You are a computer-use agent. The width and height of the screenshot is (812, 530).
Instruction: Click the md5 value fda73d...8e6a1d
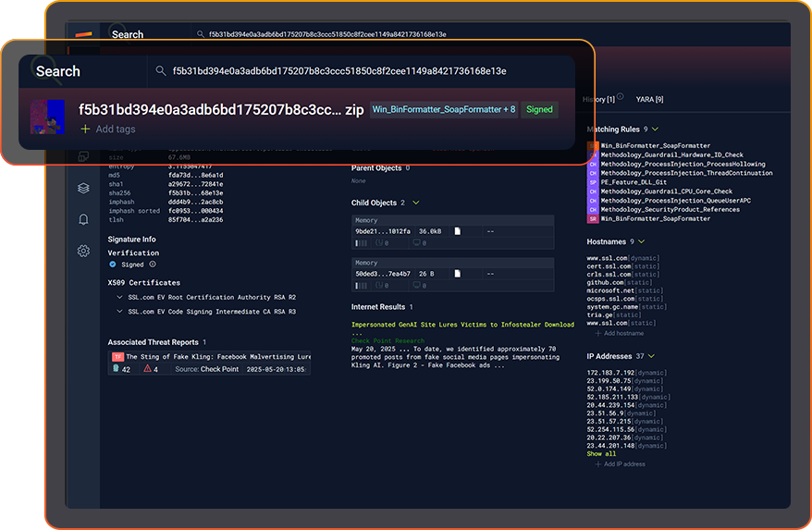(195, 175)
